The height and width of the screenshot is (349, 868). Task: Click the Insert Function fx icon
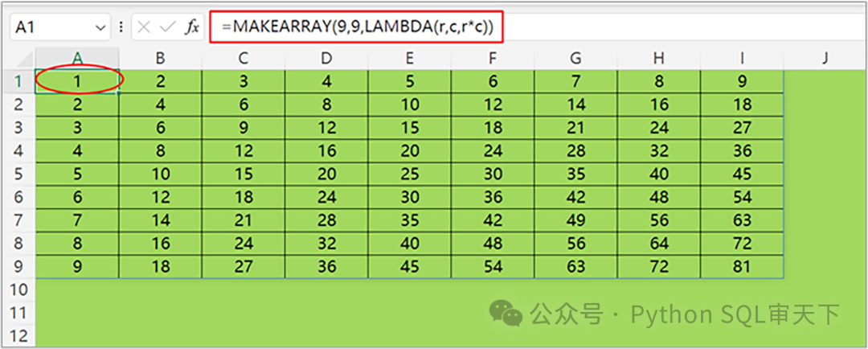[x=192, y=27]
